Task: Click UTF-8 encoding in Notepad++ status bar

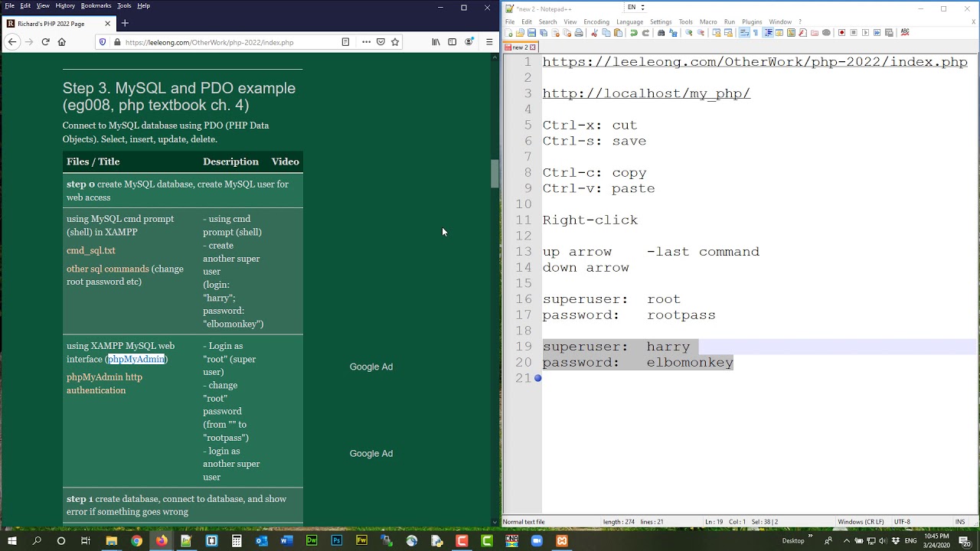Action: (902, 522)
